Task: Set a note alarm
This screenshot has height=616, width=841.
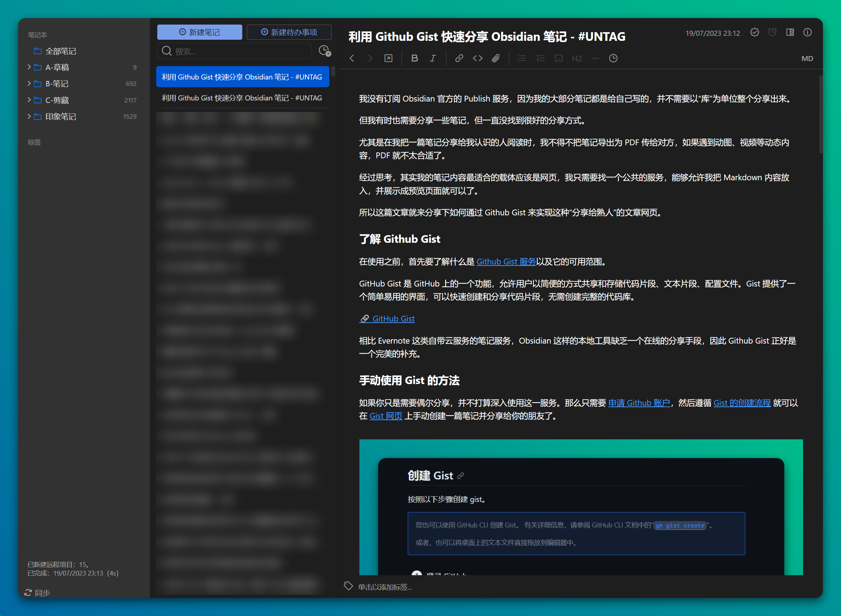Action: [x=772, y=33]
